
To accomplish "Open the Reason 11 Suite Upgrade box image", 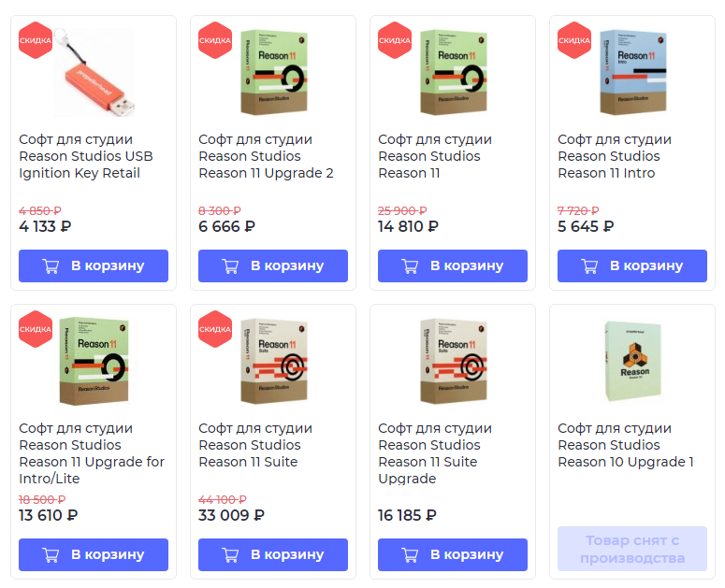I will pyautogui.click(x=454, y=362).
